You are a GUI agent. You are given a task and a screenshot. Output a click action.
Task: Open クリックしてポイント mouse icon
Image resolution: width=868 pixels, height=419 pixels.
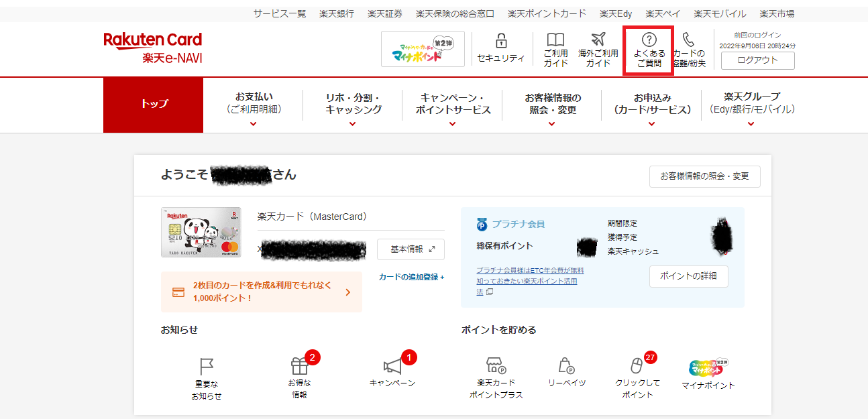pos(637,365)
